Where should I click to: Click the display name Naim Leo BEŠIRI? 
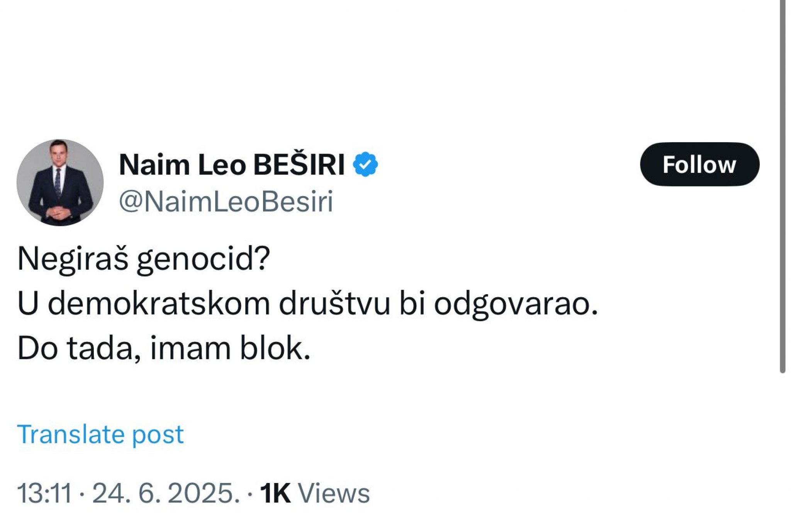pyautogui.click(x=232, y=165)
